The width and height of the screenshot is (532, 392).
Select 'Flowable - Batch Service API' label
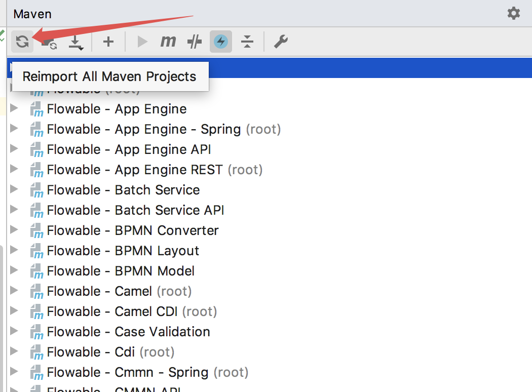[135, 210]
